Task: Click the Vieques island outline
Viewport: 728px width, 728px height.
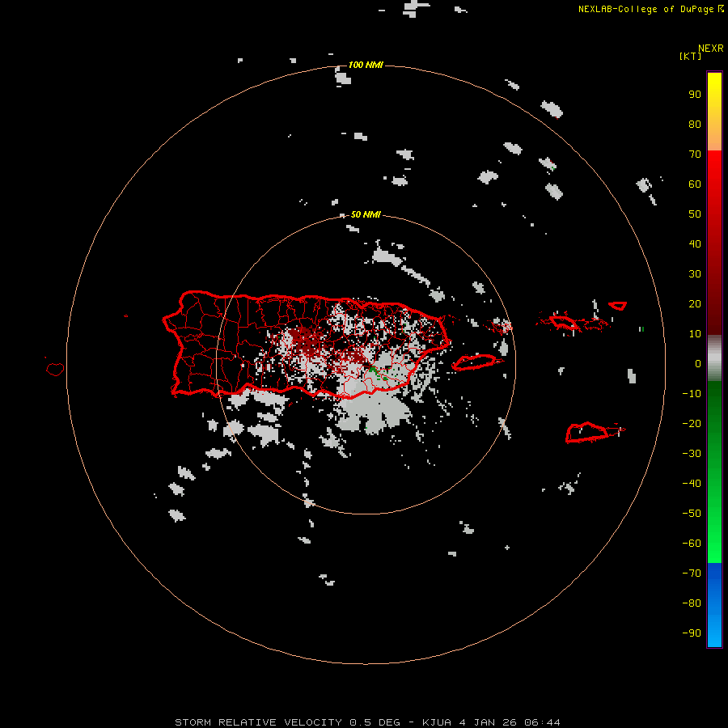Action: pyautogui.click(x=476, y=362)
